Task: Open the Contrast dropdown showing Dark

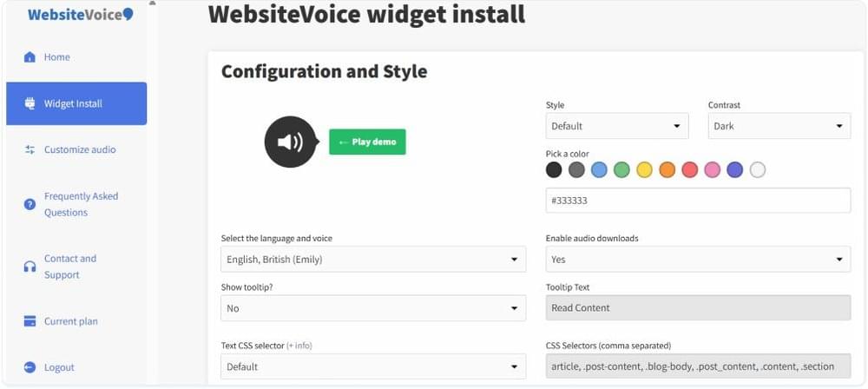Action: (779, 126)
